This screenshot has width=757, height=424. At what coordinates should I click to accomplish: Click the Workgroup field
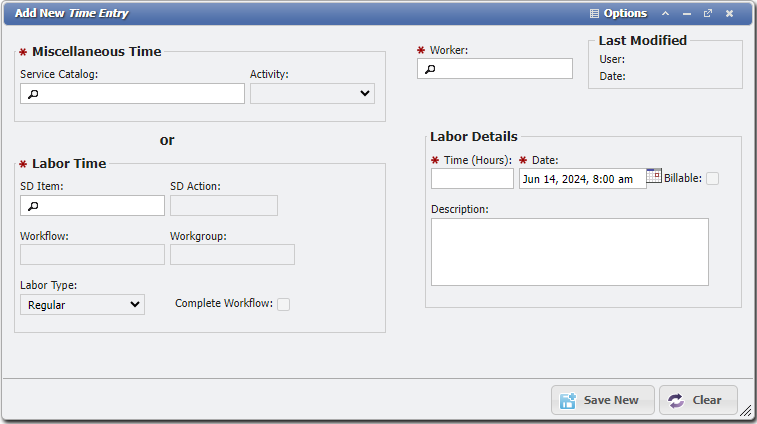click(x=232, y=255)
